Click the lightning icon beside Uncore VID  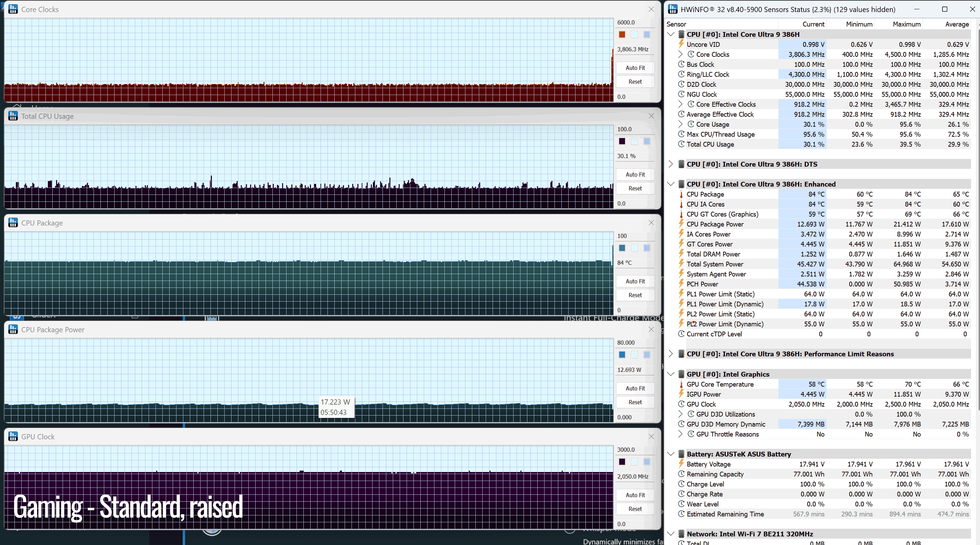pos(681,44)
